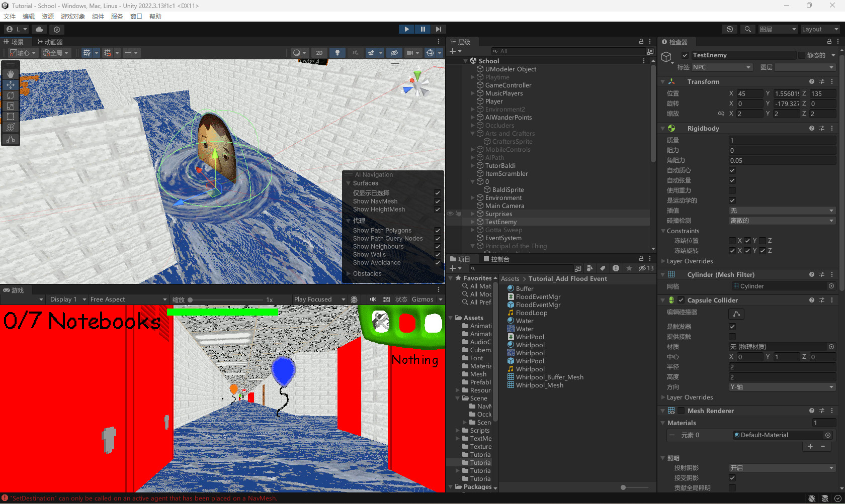The height and width of the screenshot is (504, 845).
Task: Select the FloodLoop asset
Action: pos(532,313)
